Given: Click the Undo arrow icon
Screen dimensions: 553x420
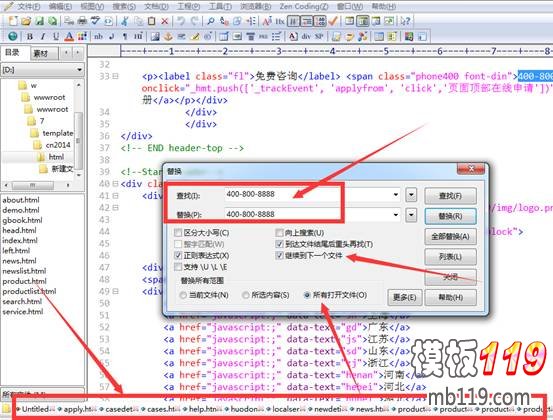Looking at the screenshot, I should point(181,21).
